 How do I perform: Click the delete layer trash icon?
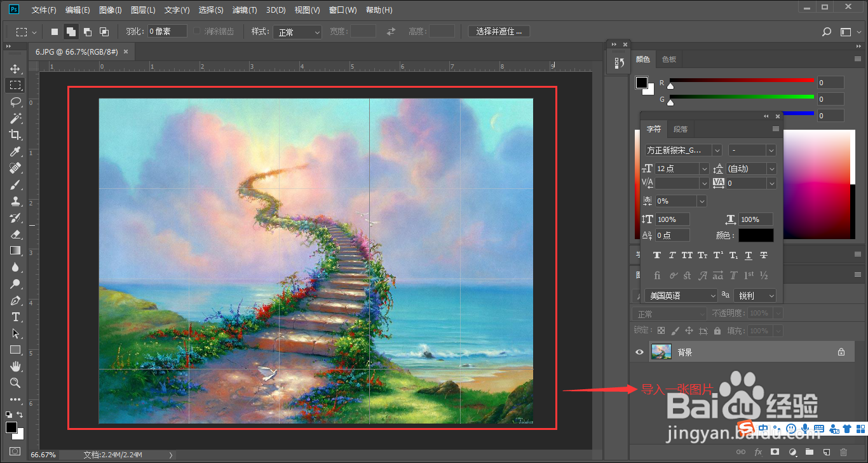click(844, 452)
